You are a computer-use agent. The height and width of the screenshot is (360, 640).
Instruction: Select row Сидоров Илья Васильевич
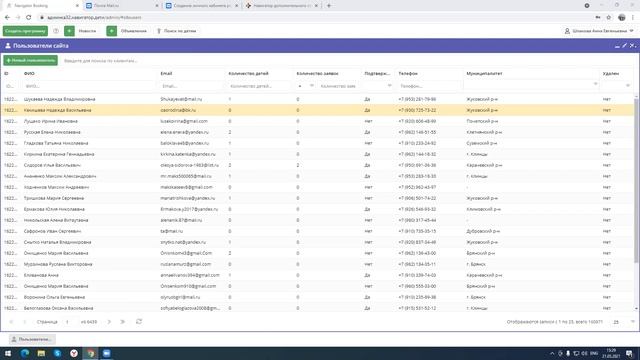318,165
